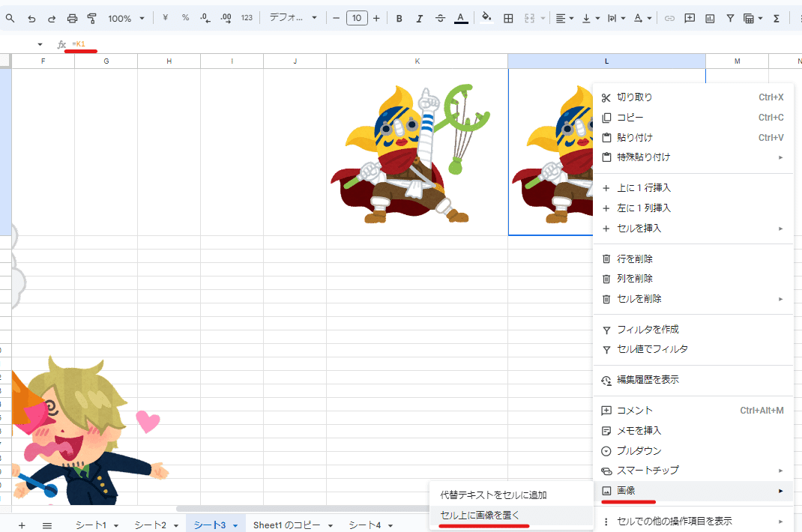Increase font size with plus button

376,19
